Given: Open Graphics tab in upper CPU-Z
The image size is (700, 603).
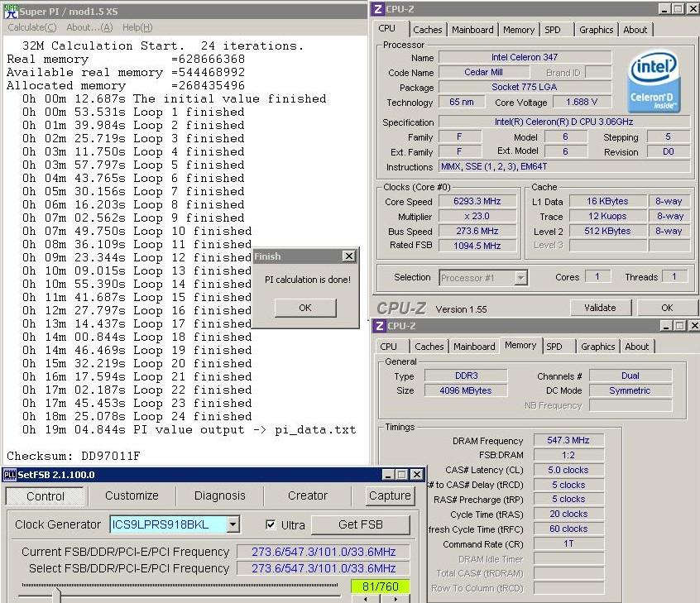Looking at the screenshot, I should pyautogui.click(x=596, y=30).
